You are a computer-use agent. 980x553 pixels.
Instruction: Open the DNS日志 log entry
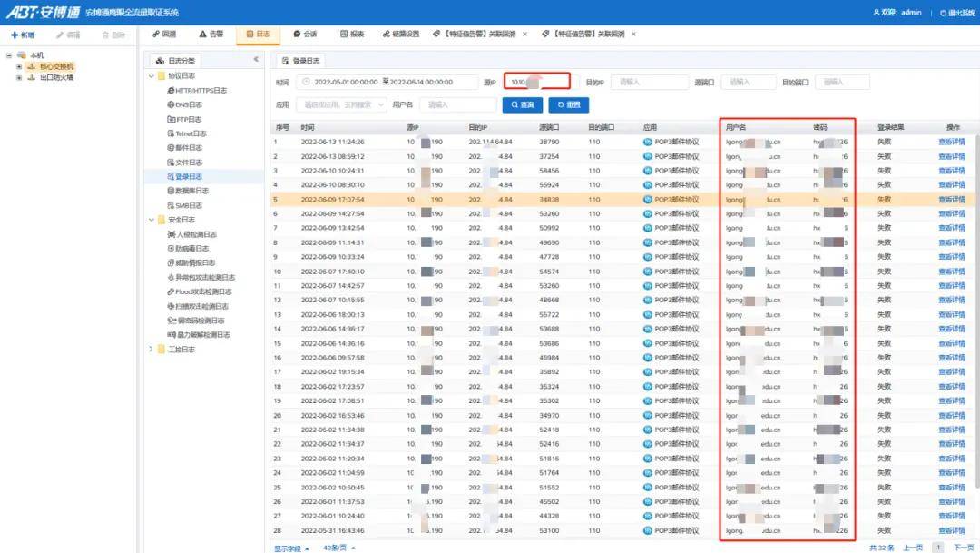tap(184, 104)
